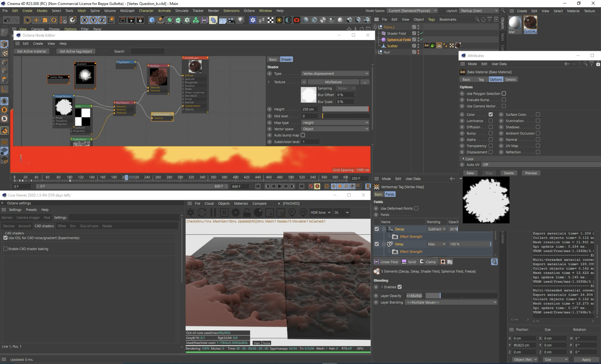Select the OctDiffuse material thumbnail

pos(530,23)
